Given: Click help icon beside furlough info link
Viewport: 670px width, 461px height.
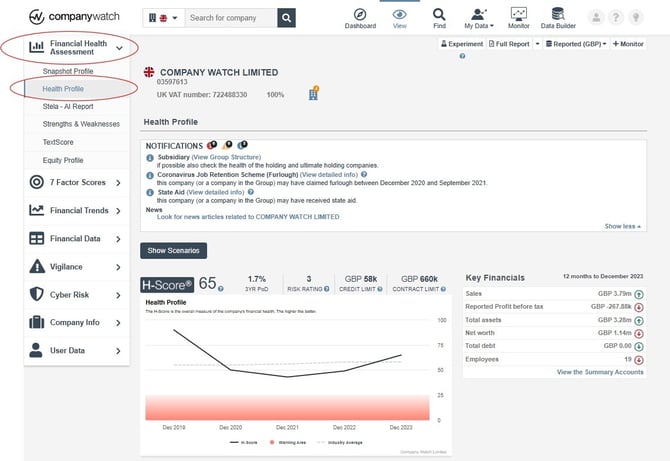Looking at the screenshot, I should [364, 174].
